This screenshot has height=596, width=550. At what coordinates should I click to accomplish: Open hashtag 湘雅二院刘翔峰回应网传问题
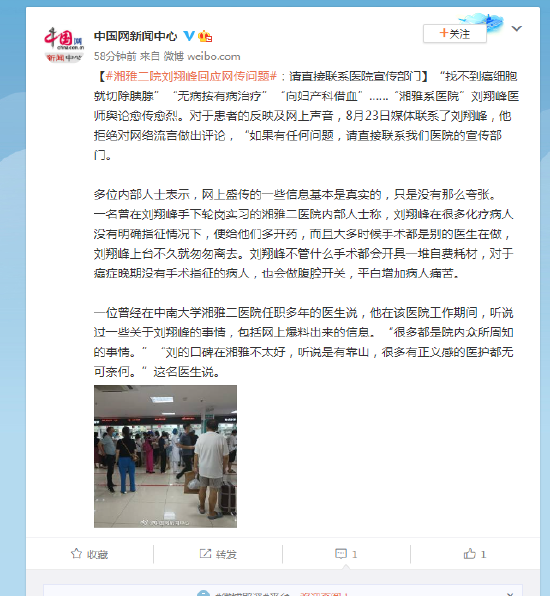(x=192, y=76)
